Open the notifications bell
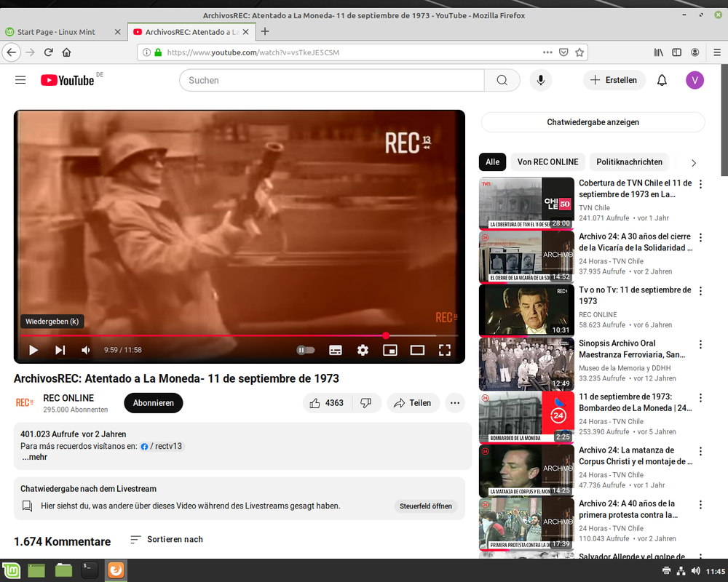728x582 pixels. (662, 80)
